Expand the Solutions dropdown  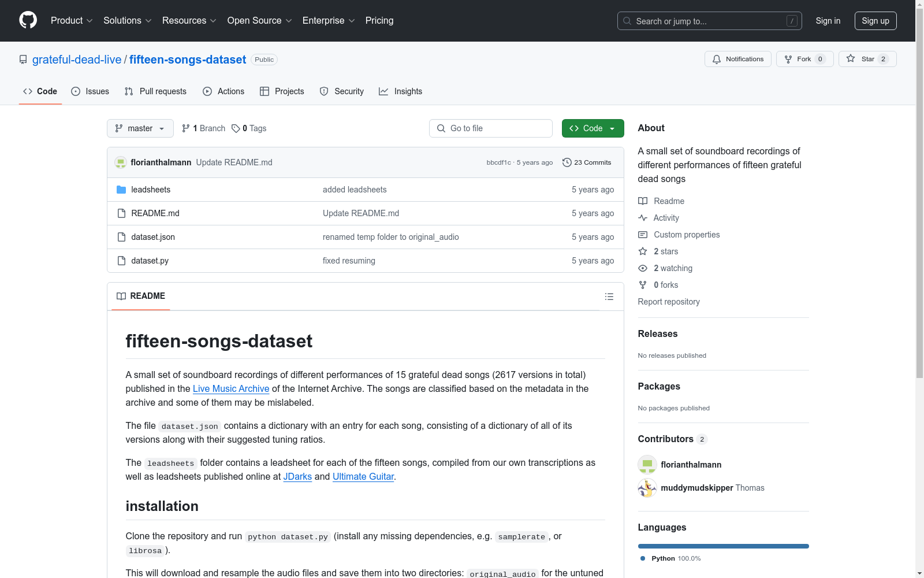(127, 21)
